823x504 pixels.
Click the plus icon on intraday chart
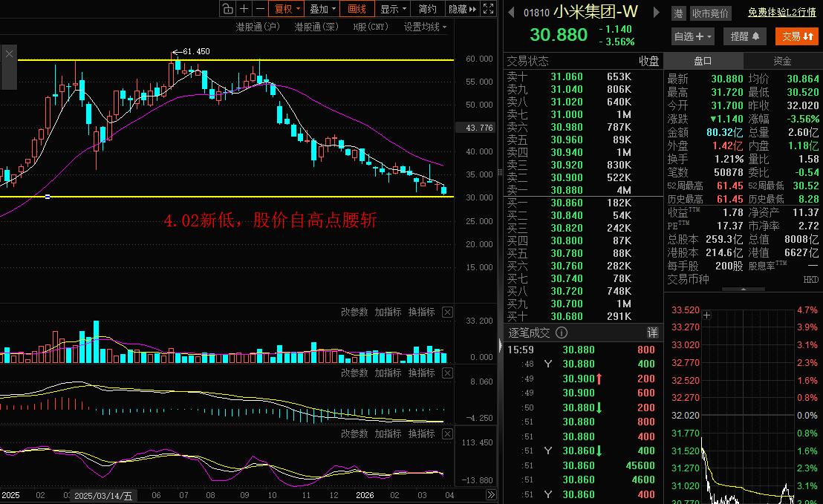pyautogui.click(x=706, y=315)
